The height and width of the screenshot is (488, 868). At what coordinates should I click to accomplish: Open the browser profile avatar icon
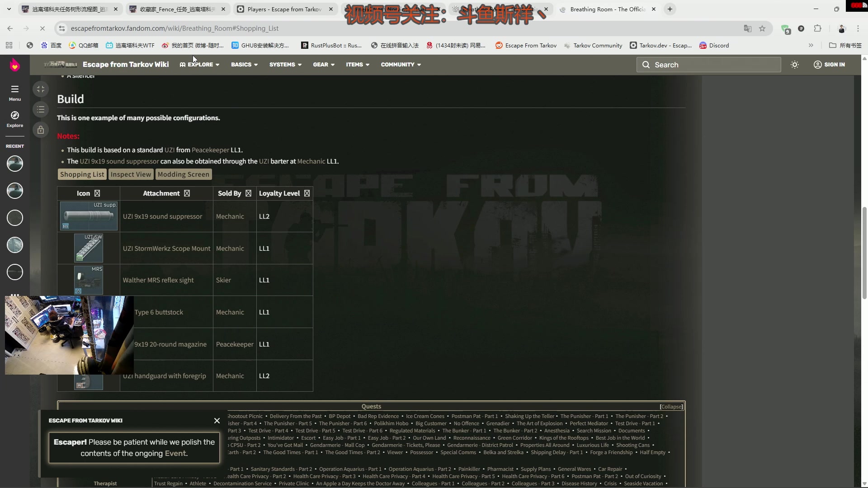pyautogui.click(x=842, y=28)
